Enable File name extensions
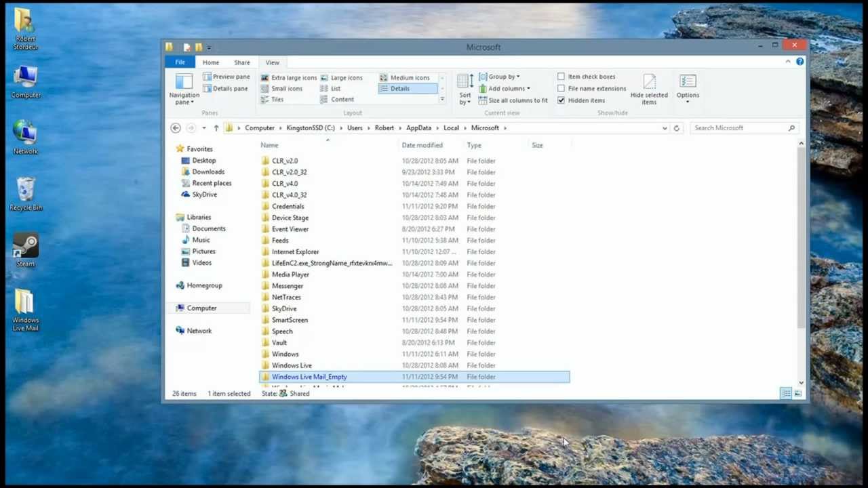The width and height of the screenshot is (868, 488). (x=561, y=88)
